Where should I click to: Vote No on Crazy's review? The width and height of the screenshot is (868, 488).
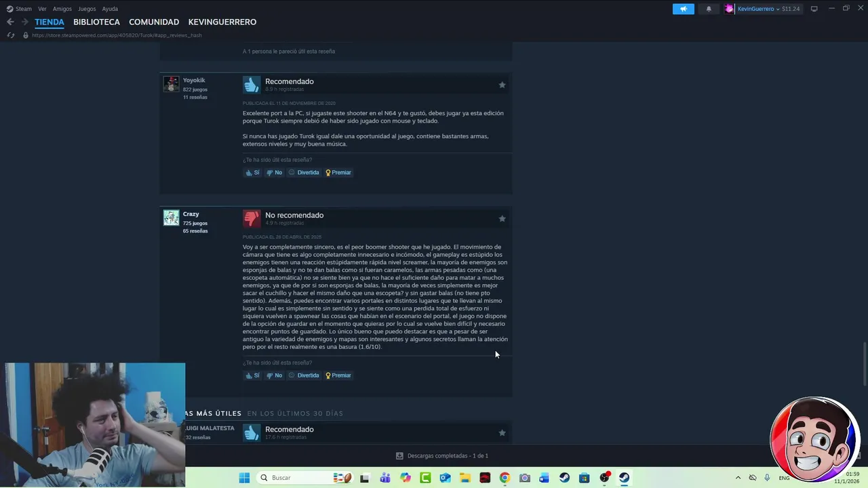(274, 375)
